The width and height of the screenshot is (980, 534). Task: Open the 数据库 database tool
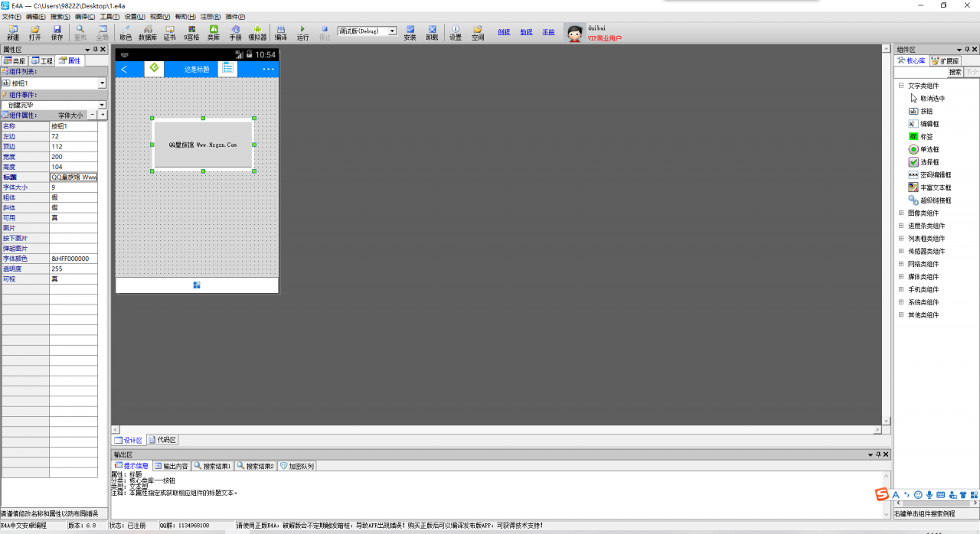click(x=148, y=32)
